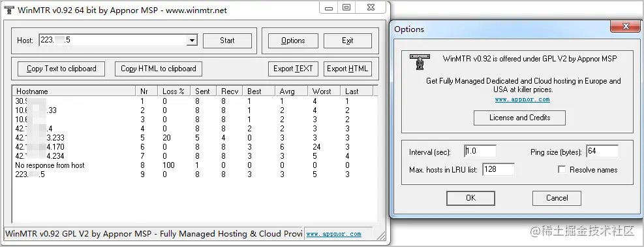The image size is (644, 247).
Task: Click the Last column header
Action: pos(356,91)
